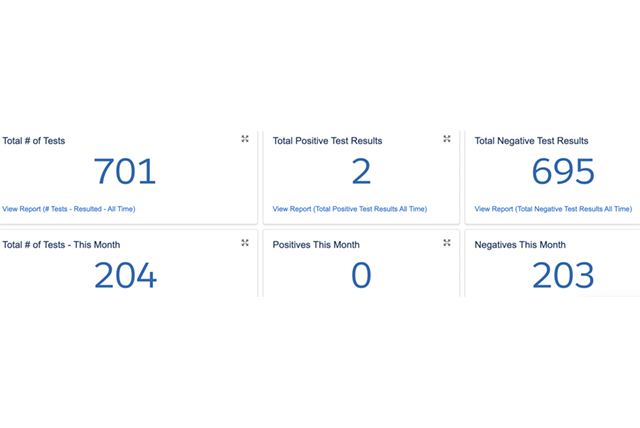Select the 695 negative results metric

point(563,172)
